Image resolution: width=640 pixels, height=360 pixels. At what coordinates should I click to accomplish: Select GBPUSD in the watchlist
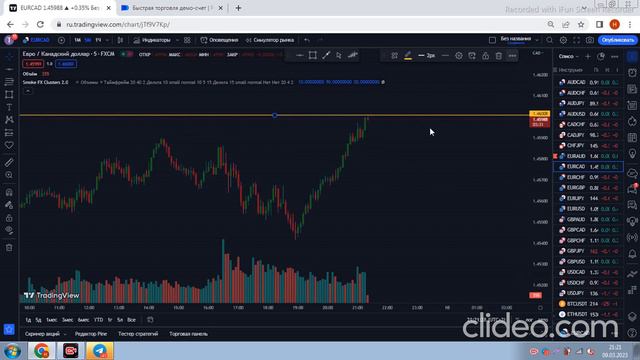[x=588, y=261]
